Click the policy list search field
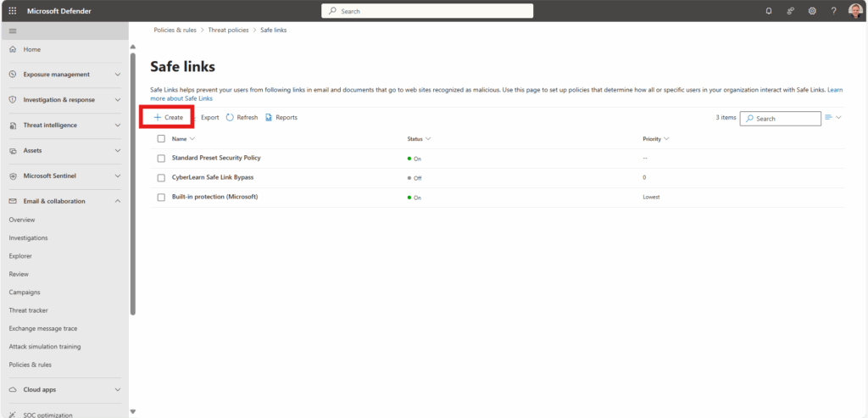This screenshot has height=418, width=868. 781,119
